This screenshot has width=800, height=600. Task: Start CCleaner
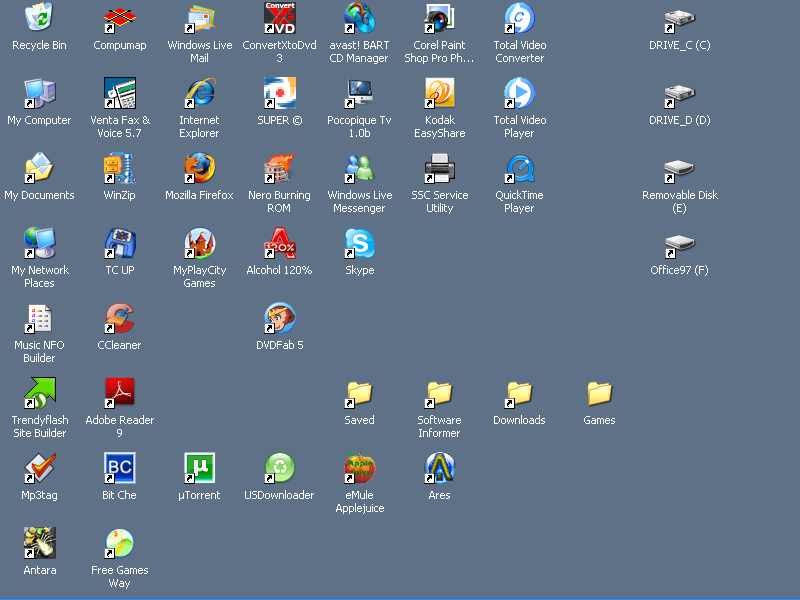[119, 320]
